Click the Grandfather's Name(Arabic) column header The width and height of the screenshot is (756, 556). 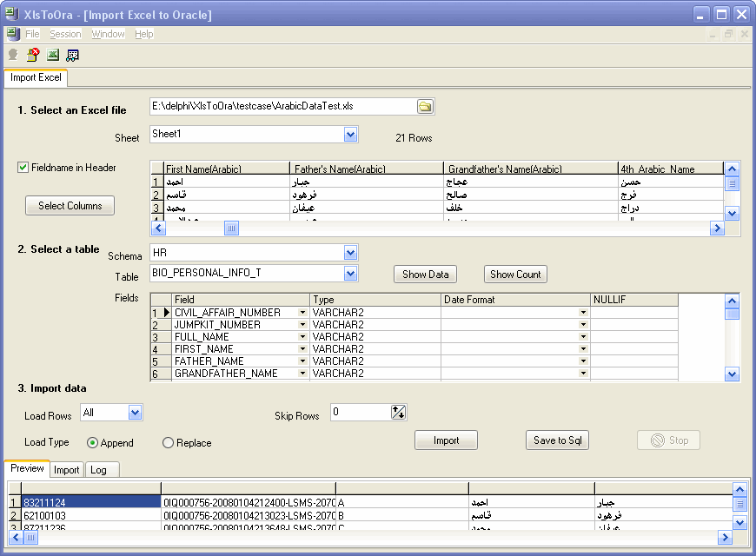click(x=530, y=169)
